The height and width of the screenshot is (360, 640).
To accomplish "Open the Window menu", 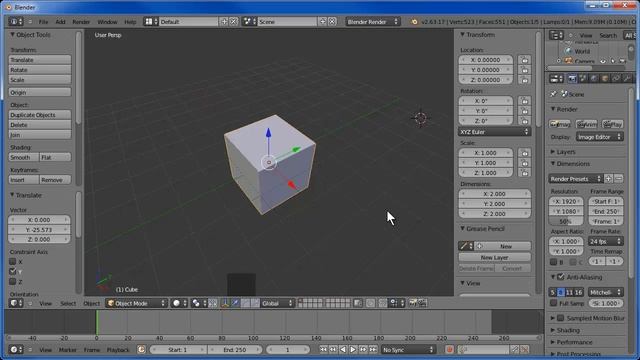I will tap(107, 22).
